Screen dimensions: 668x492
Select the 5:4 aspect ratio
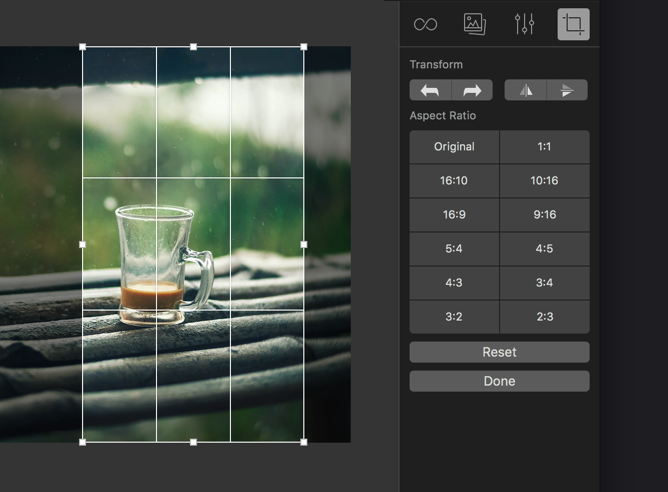[454, 249]
